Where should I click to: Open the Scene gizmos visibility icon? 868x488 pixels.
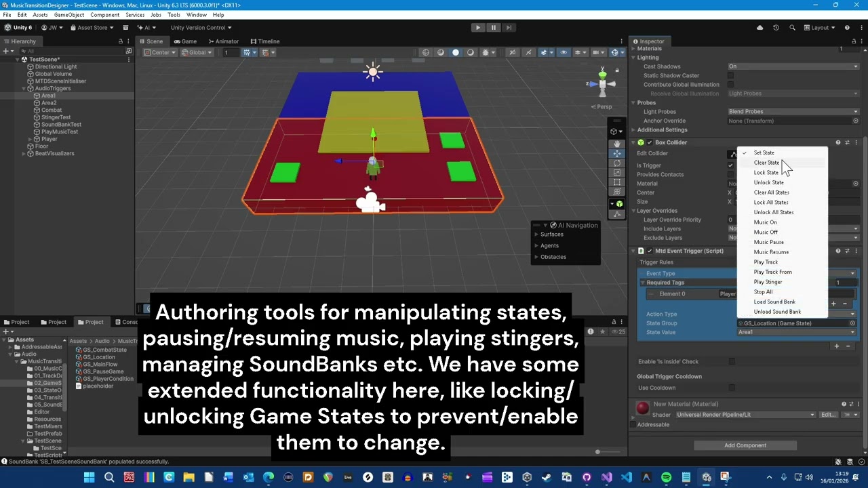tap(614, 52)
